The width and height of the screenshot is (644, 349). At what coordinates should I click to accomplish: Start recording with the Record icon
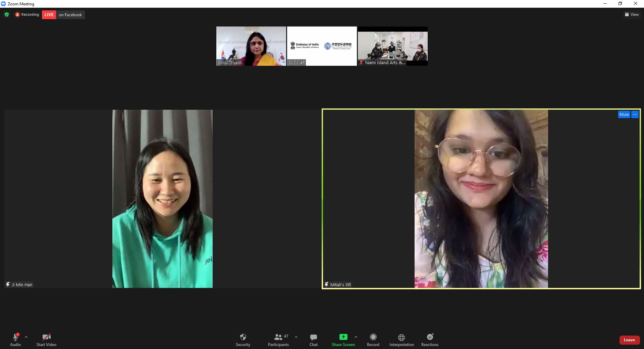click(x=373, y=337)
